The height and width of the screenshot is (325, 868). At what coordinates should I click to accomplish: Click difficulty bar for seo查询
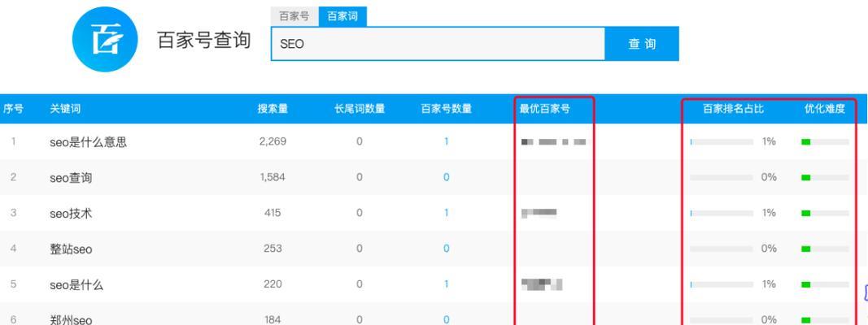point(825,177)
